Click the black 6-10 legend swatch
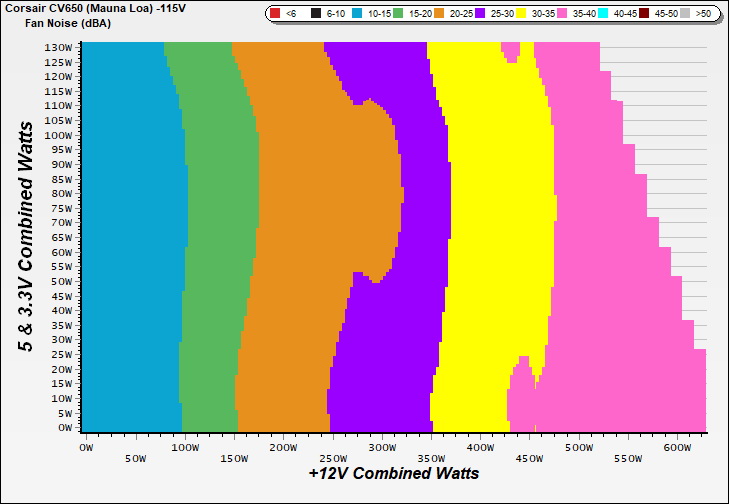This screenshot has width=729, height=504. [316, 14]
